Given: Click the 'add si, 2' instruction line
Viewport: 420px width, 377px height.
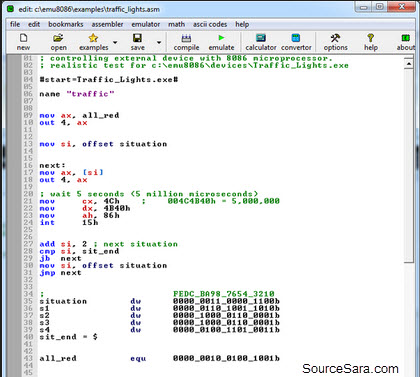Looking at the screenshot, I should click(108, 244).
